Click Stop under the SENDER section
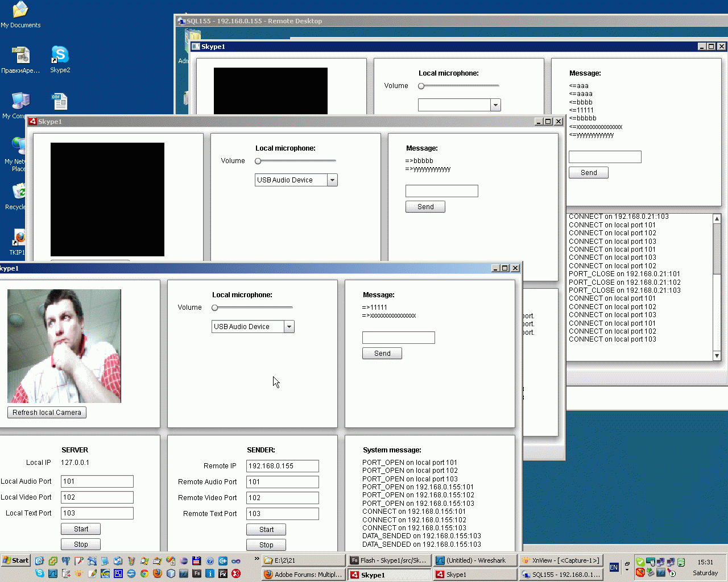Viewport: 728px width, 582px height. point(266,545)
